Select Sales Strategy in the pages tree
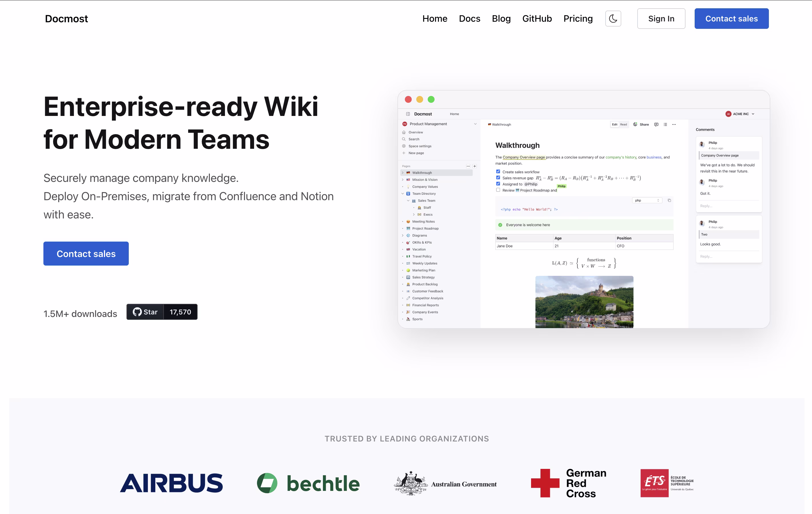This screenshot has height=514, width=812. click(x=423, y=277)
